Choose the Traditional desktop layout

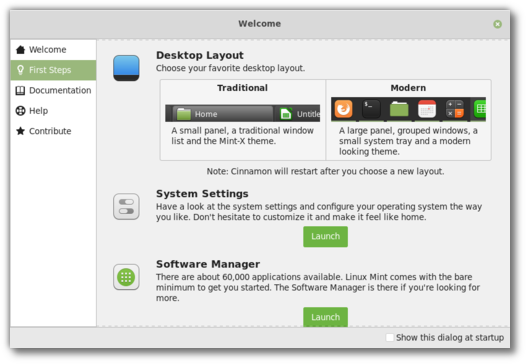pos(243,120)
